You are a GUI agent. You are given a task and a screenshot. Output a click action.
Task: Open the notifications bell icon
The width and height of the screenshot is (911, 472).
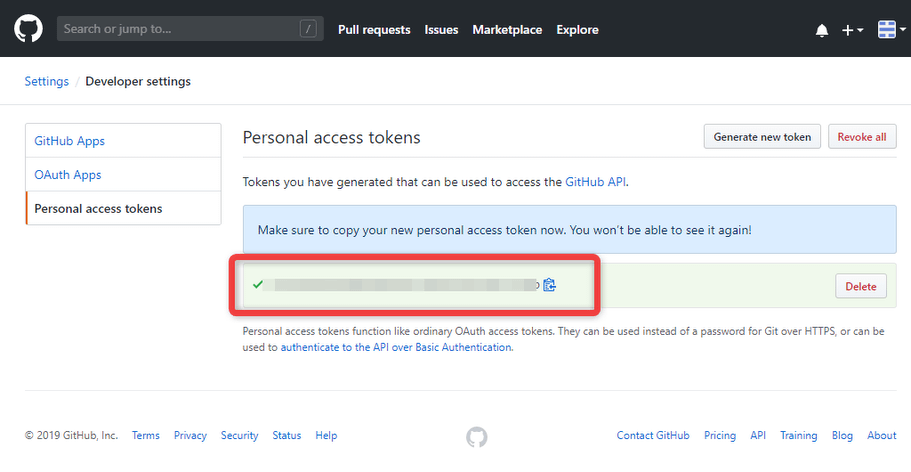point(822,30)
